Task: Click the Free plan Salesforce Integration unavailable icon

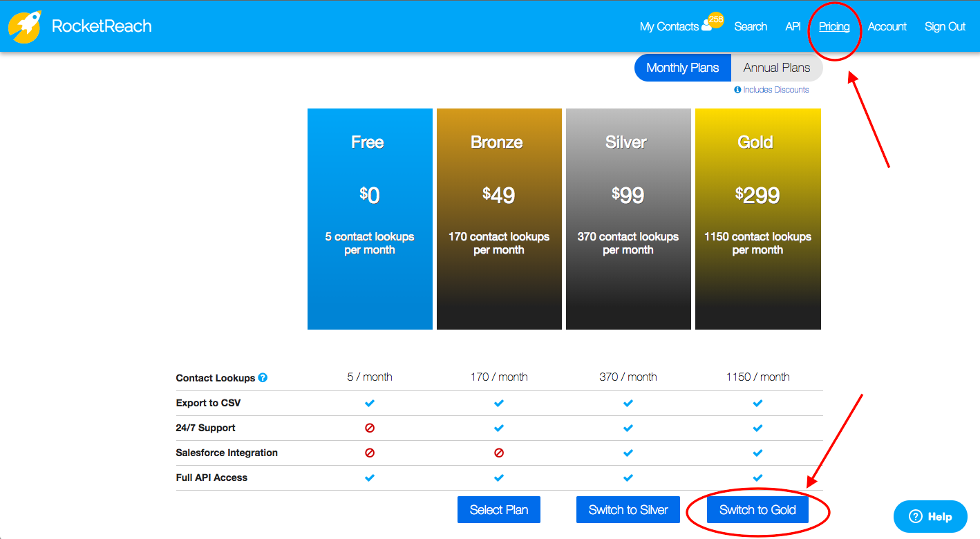Action: [x=370, y=453]
